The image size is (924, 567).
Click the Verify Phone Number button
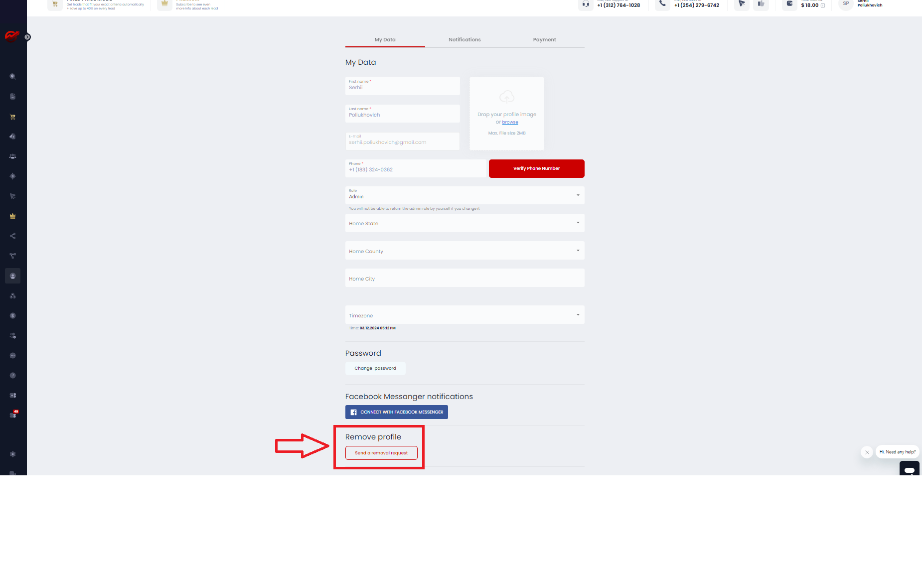click(x=536, y=168)
